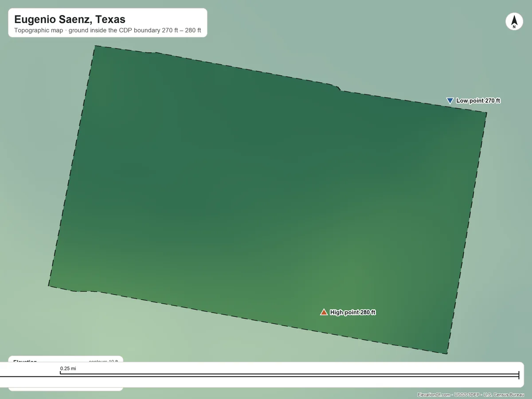Image resolution: width=532 pixels, height=399 pixels.
Task: Click the '0.25 mi' scale bar label
Action: (68, 368)
